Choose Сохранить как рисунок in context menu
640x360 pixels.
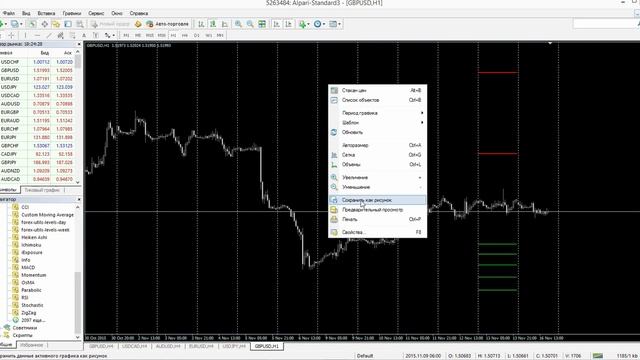coord(378,200)
